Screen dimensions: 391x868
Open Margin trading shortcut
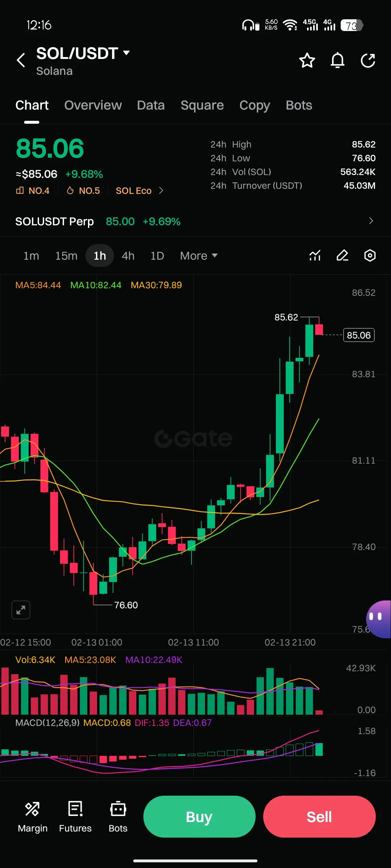[x=33, y=817]
